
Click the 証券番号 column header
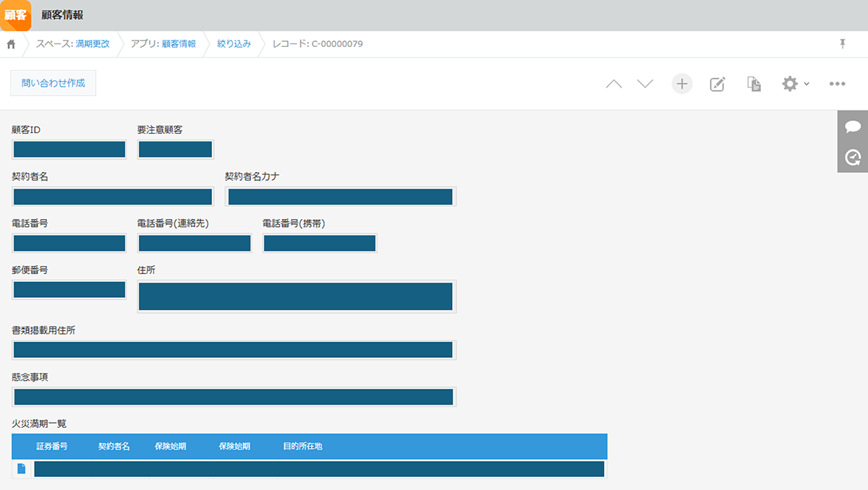[52, 447]
